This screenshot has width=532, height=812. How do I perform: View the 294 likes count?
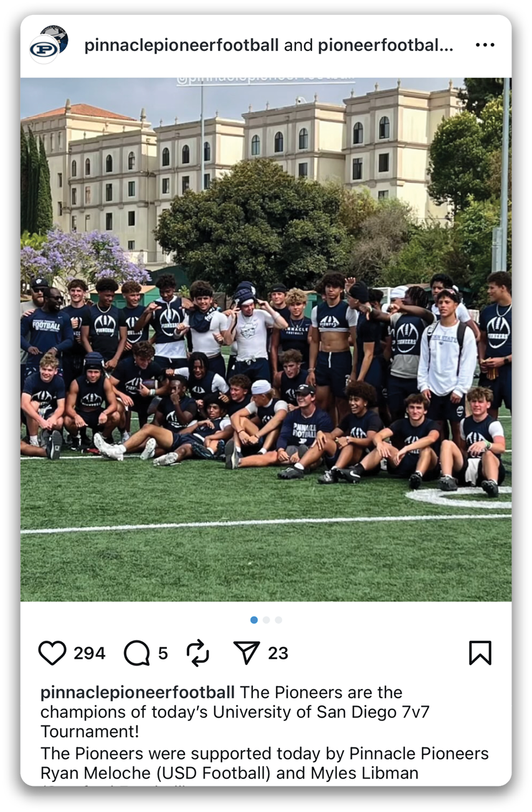[89, 653]
